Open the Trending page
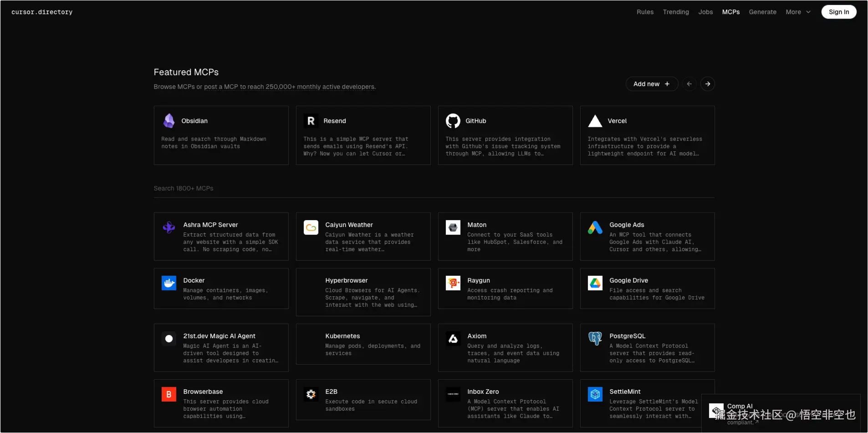The image size is (868, 433). (676, 12)
